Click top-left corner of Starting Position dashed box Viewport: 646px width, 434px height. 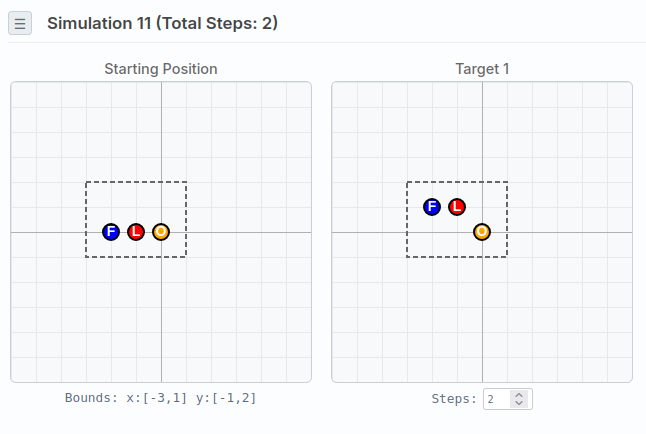point(86,182)
